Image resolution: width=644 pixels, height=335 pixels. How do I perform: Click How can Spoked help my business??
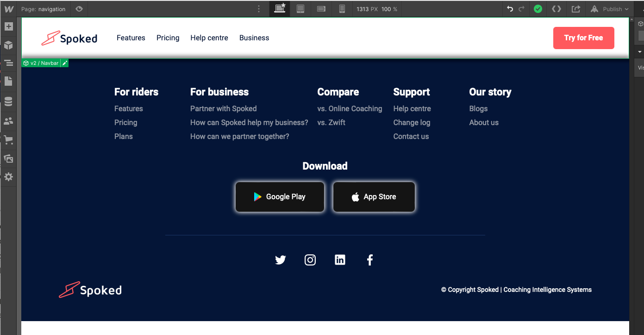coord(249,122)
